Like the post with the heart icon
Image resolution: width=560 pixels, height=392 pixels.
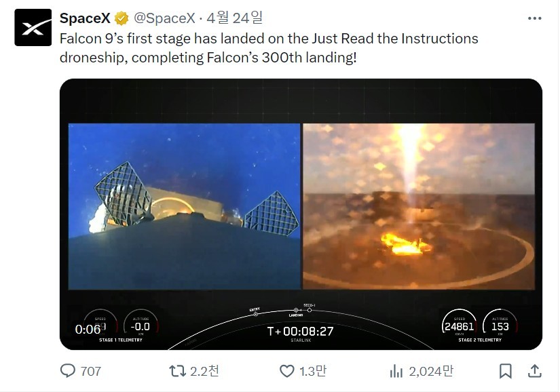(286, 371)
